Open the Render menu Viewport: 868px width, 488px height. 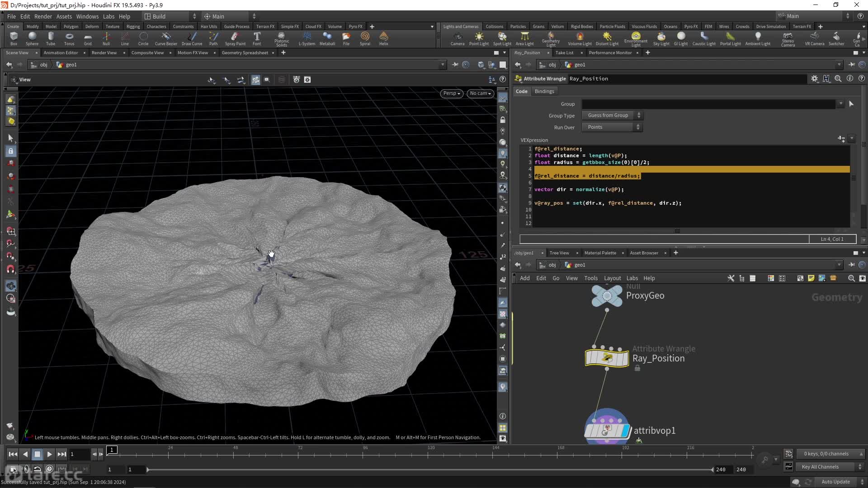point(43,16)
